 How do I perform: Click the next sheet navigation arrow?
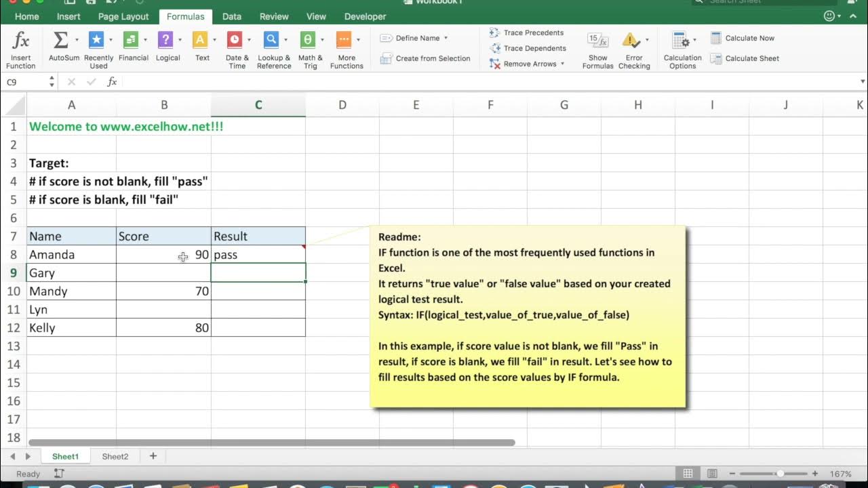pos(28,456)
